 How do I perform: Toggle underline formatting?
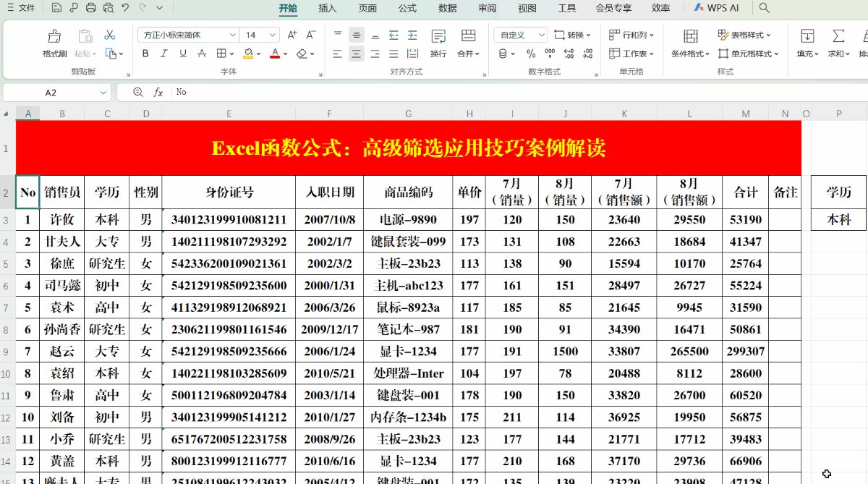pos(183,54)
